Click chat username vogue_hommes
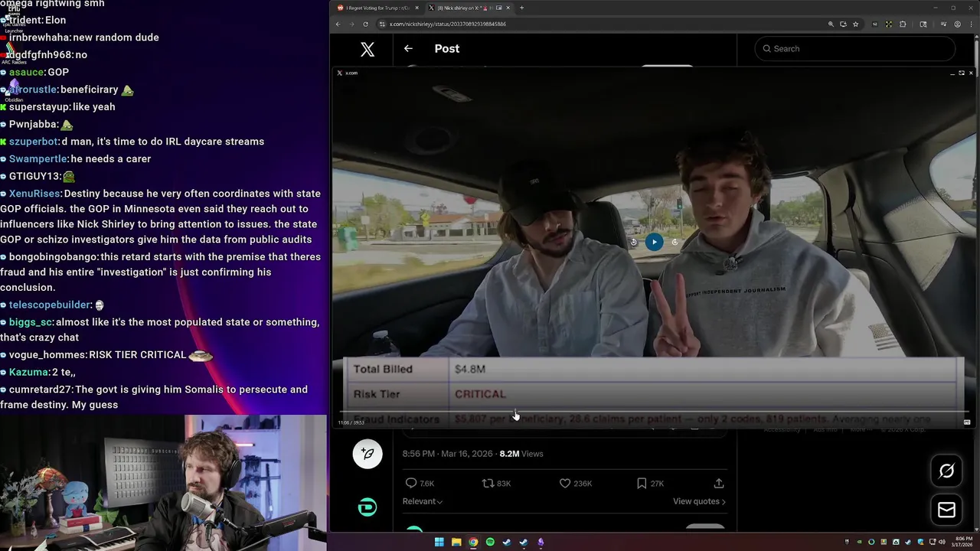 [47, 355]
